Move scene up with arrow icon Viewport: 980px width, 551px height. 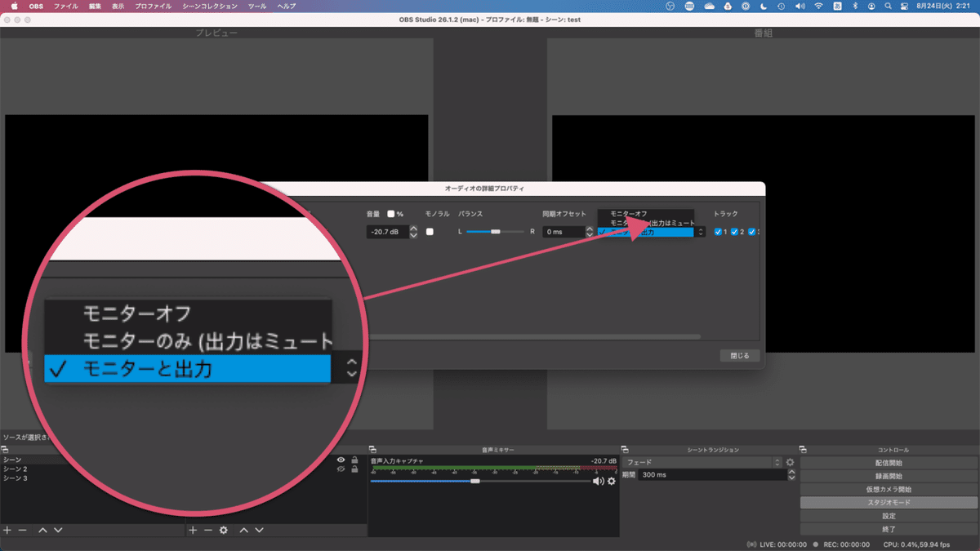coord(42,530)
